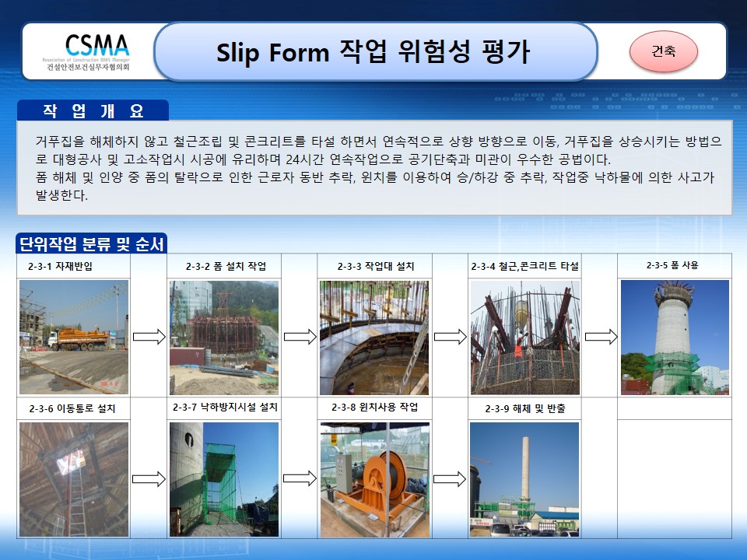
Task: Select the 2-3-4 철근,콘크리트 타설 label
Action: (525, 266)
